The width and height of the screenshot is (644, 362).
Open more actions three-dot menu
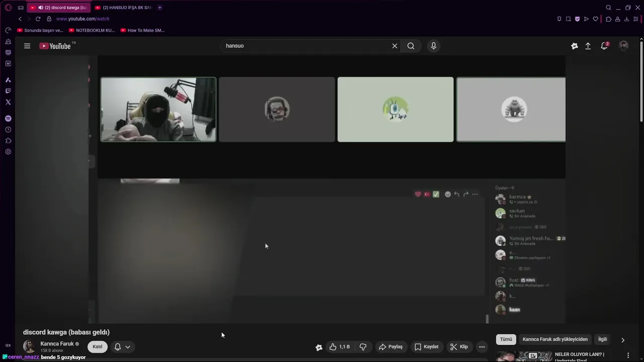point(482,346)
